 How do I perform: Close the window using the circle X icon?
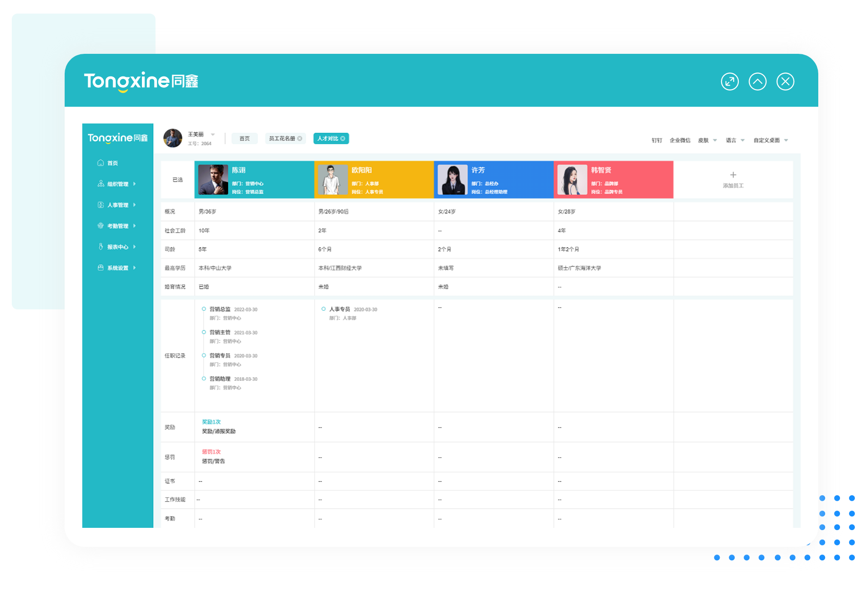pos(786,81)
